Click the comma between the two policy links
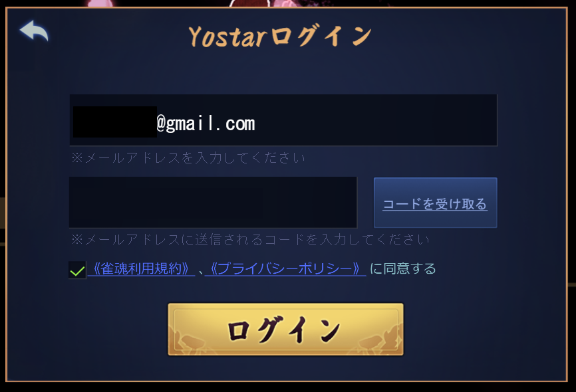This screenshot has height=392, width=576. [x=200, y=272]
